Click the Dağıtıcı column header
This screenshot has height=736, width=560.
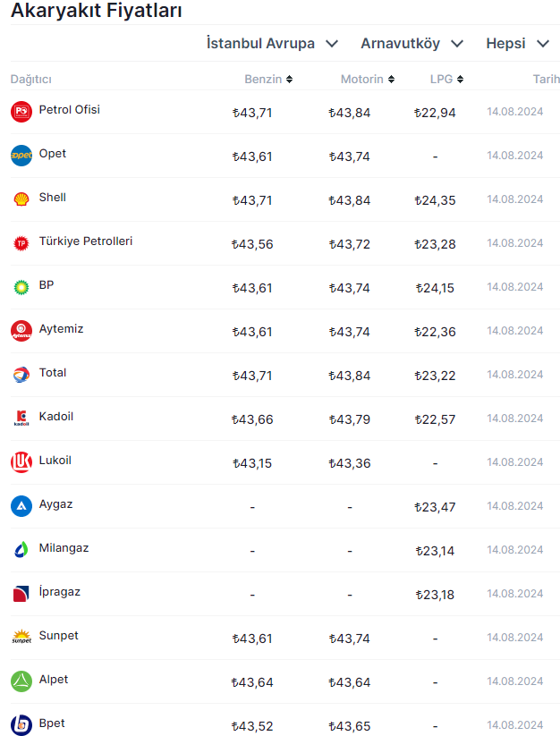[x=31, y=80]
